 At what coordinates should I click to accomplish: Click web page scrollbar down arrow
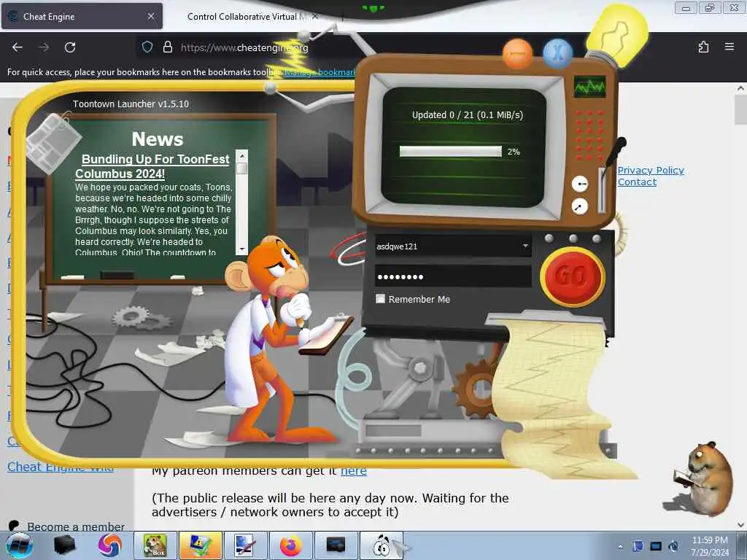click(740, 525)
